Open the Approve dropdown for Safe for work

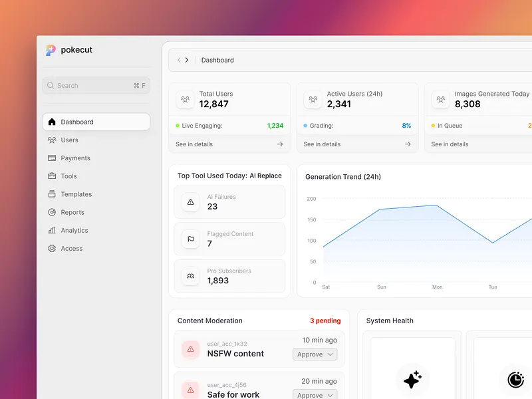315,394
